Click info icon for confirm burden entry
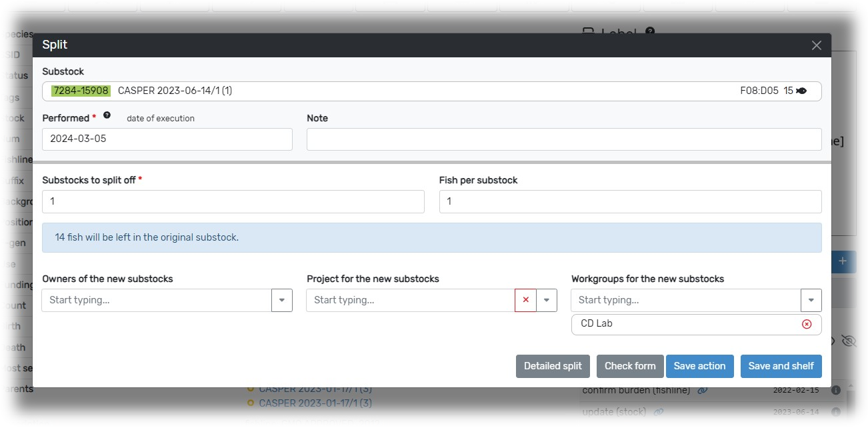Image resolution: width=868 pixels, height=428 pixels. tap(836, 391)
